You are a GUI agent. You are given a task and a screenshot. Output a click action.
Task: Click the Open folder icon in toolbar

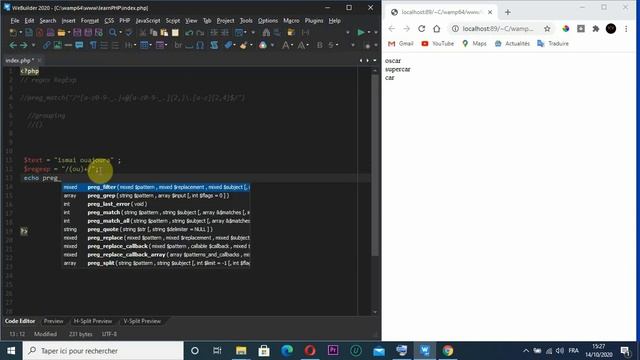61,32
